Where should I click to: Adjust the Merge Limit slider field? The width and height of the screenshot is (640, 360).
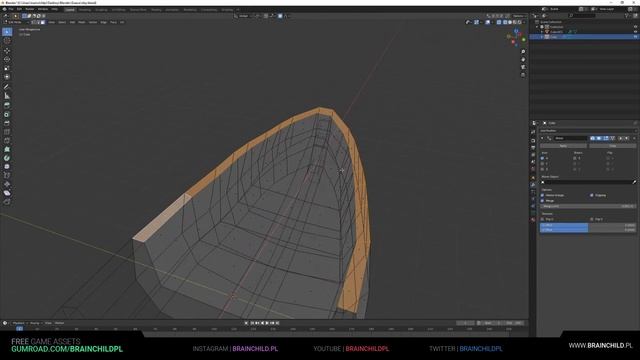588,206
